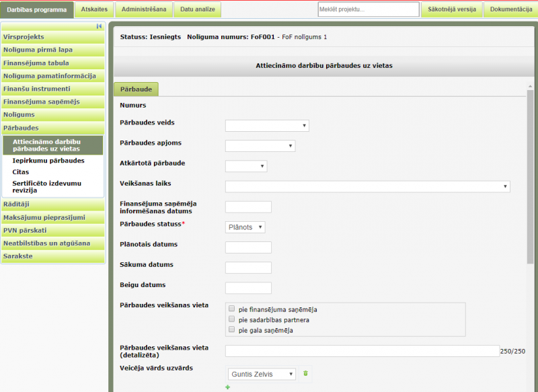This screenshot has width=538, height=392.
Task: Click the Plānotais datums date field
Action: point(248,247)
